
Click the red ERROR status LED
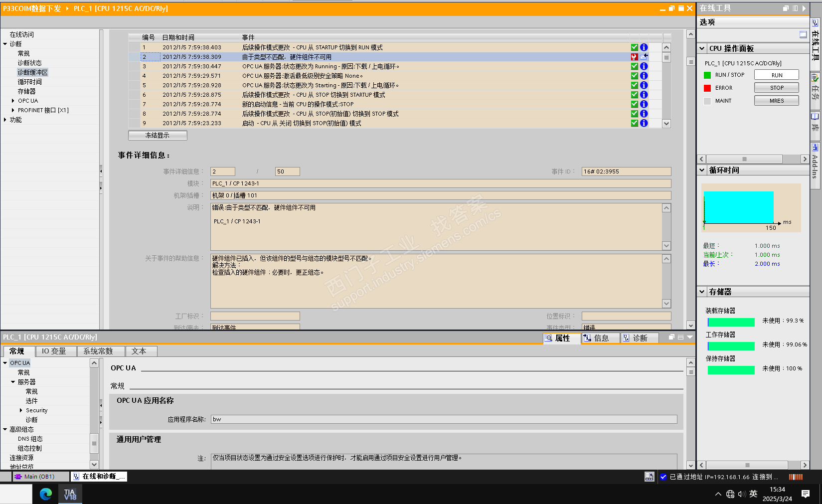click(x=707, y=88)
